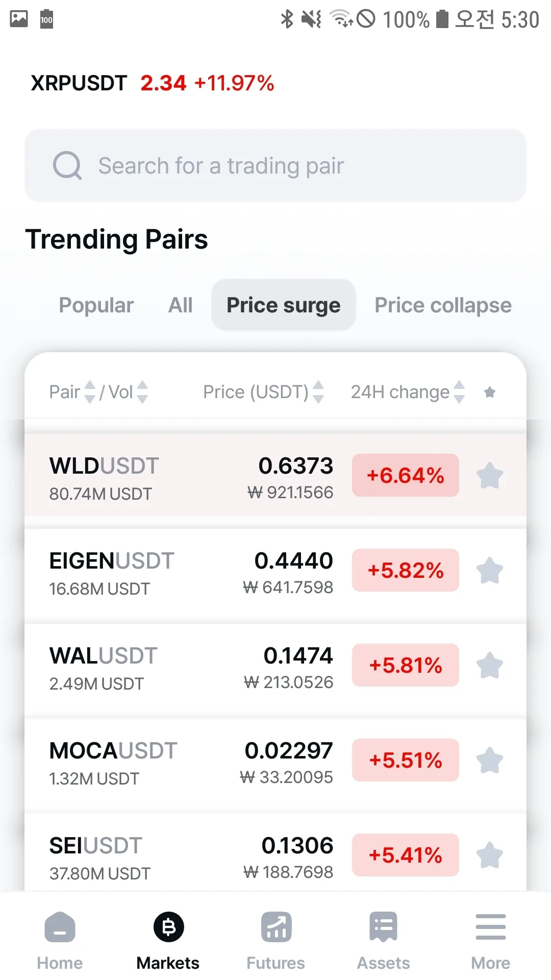Open the Home tab icon
The height and width of the screenshot is (980, 551).
[60, 927]
